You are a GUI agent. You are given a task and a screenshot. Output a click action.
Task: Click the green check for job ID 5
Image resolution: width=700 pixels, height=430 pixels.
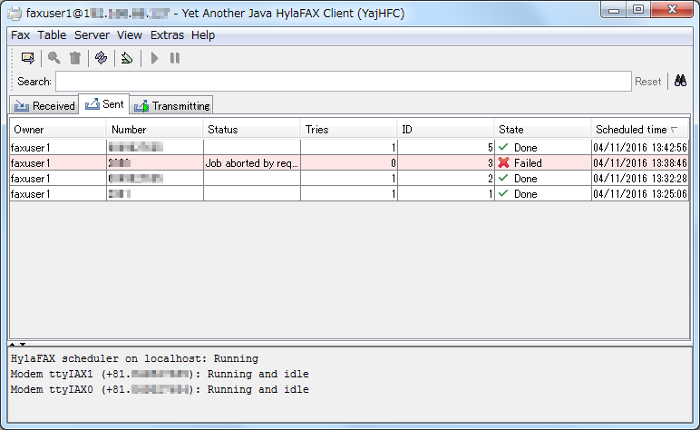tap(504, 147)
